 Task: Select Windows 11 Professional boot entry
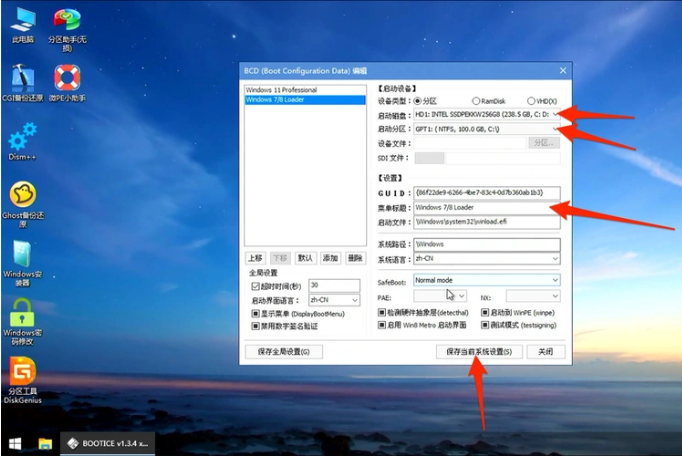(x=305, y=90)
